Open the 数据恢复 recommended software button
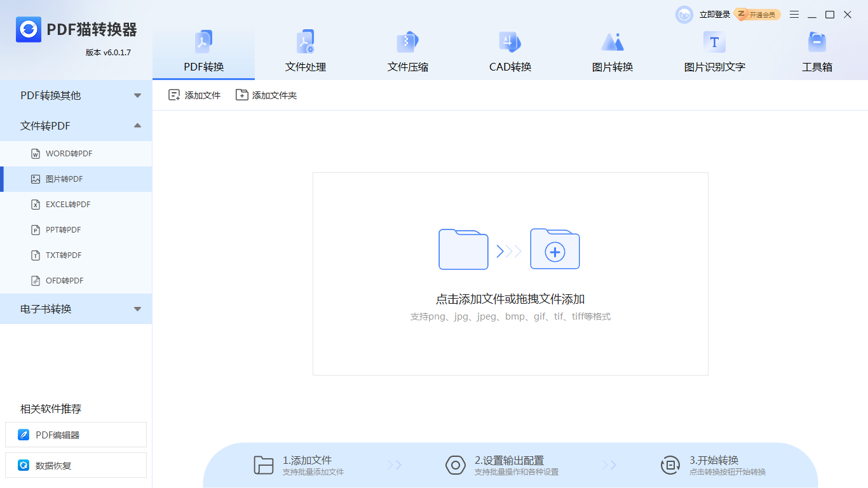This screenshot has height=488, width=868. click(76, 465)
